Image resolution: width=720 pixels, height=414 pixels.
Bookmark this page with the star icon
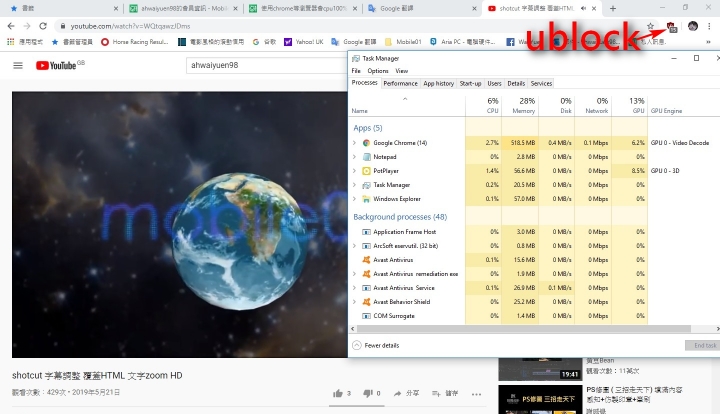(x=650, y=26)
